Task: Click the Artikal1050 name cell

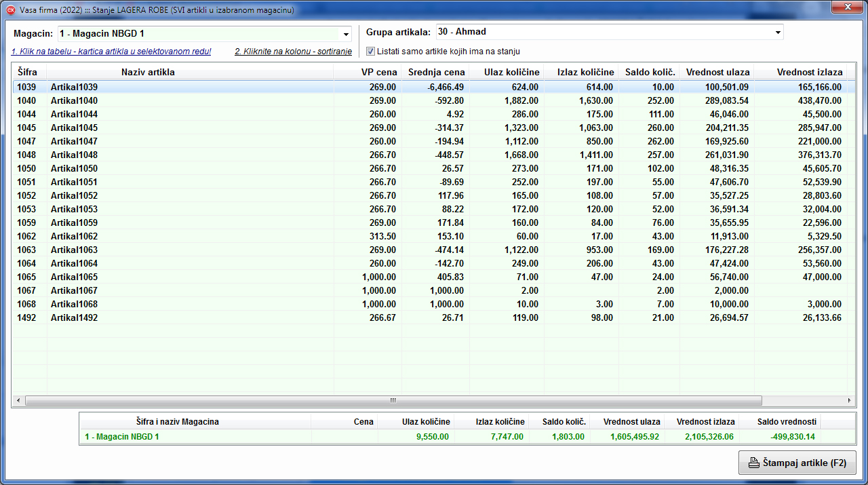Action: point(190,168)
